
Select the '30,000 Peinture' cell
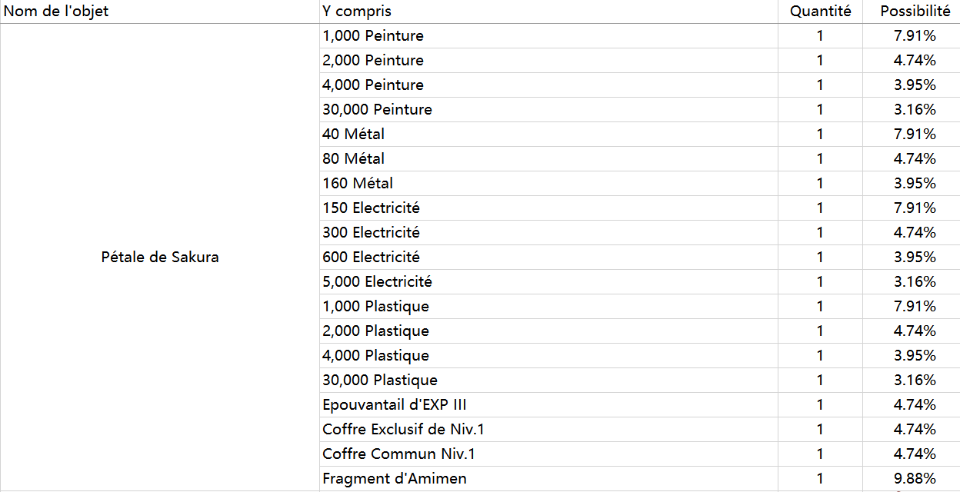click(x=549, y=110)
